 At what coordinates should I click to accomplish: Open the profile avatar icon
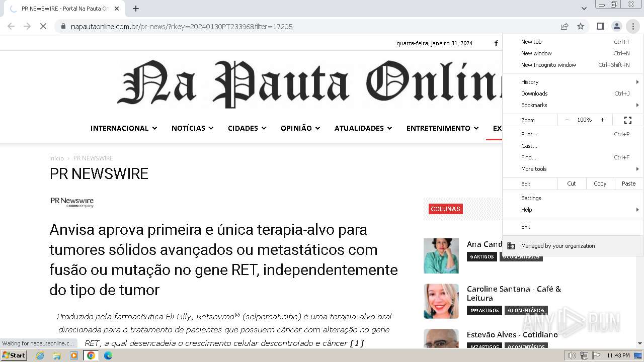pyautogui.click(x=616, y=26)
